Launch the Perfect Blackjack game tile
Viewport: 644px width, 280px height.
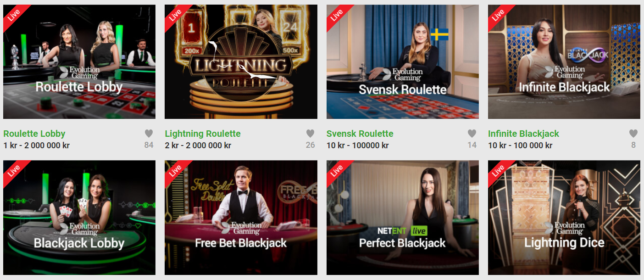click(403, 218)
